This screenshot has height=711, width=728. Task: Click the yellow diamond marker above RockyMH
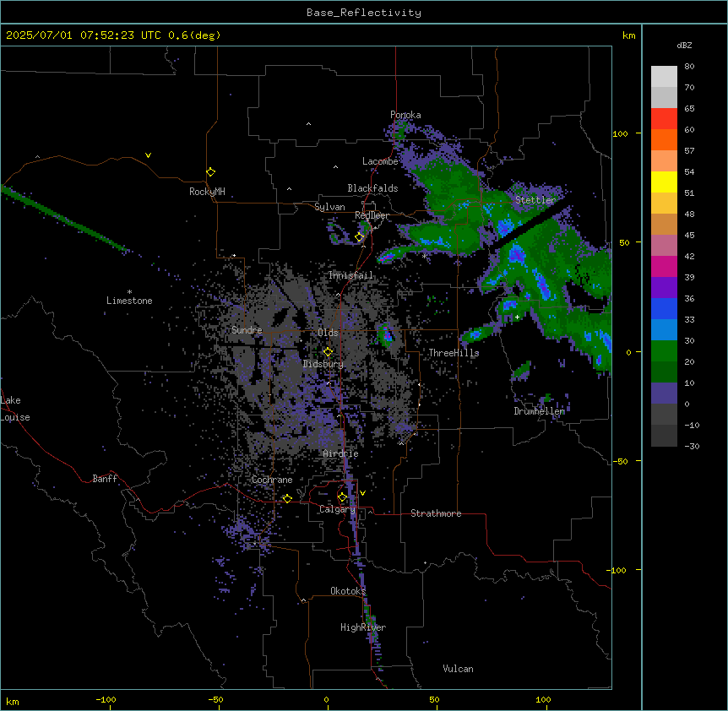coord(211,172)
